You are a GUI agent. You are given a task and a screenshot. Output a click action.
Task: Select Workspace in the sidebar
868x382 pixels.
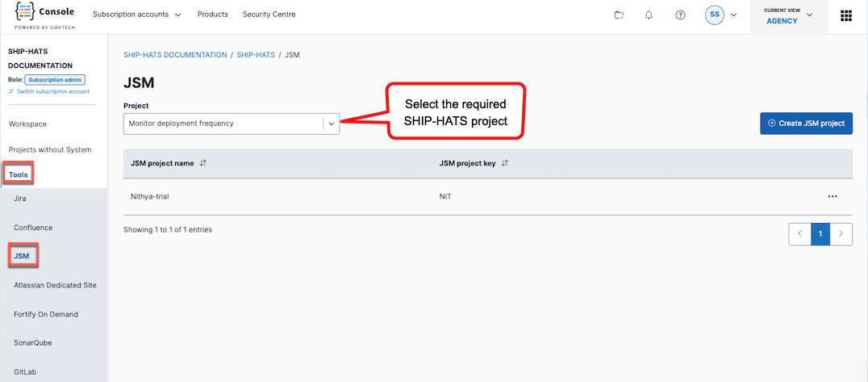point(27,124)
